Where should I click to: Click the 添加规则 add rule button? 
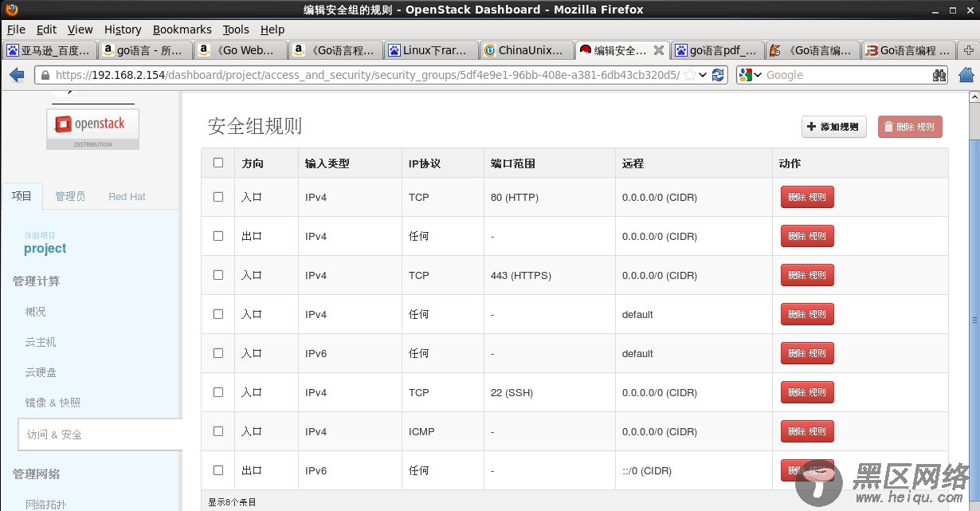833,127
